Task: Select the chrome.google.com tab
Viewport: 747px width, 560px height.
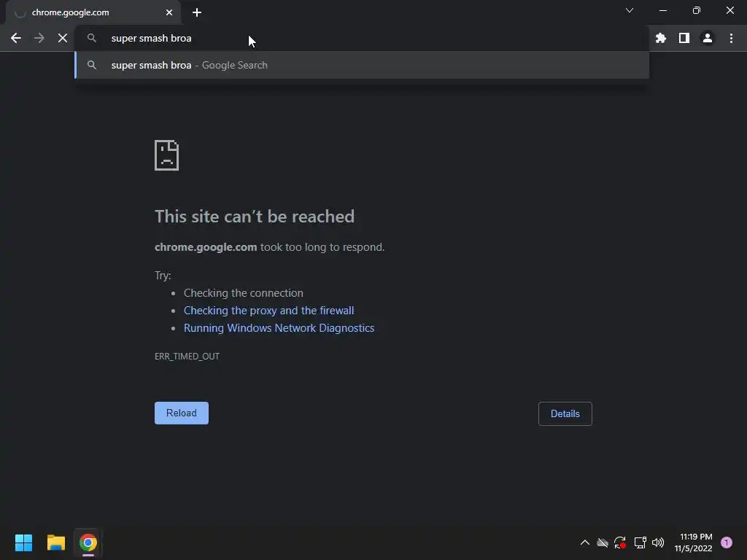Action: click(x=93, y=12)
